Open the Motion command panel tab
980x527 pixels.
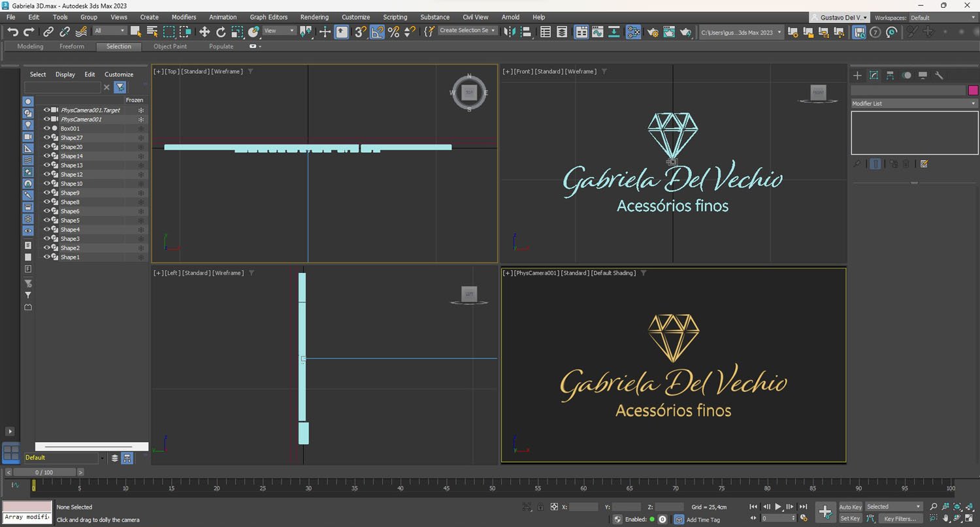[907, 75]
